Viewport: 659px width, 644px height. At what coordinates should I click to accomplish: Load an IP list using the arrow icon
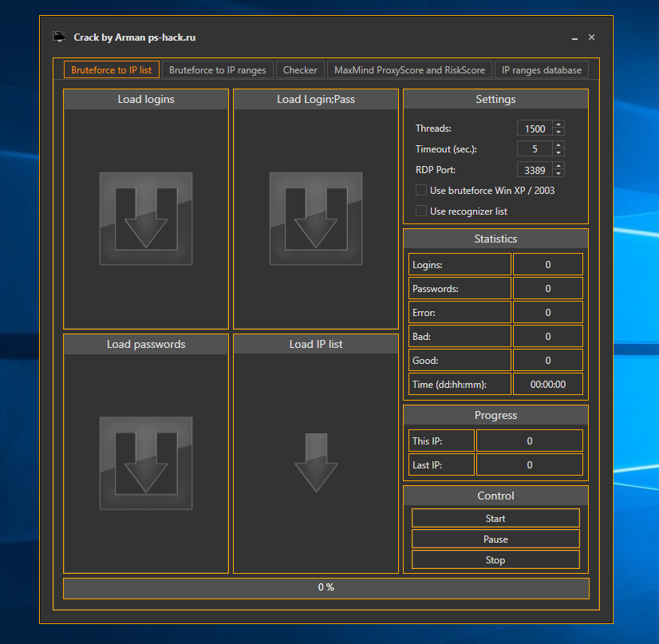pyautogui.click(x=315, y=463)
